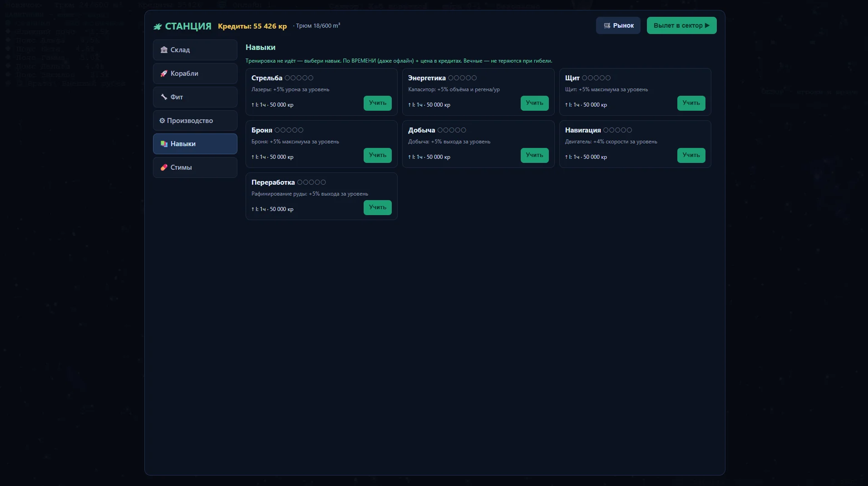
Task: Click the Трюм cargo capacity label
Action: [x=318, y=26]
